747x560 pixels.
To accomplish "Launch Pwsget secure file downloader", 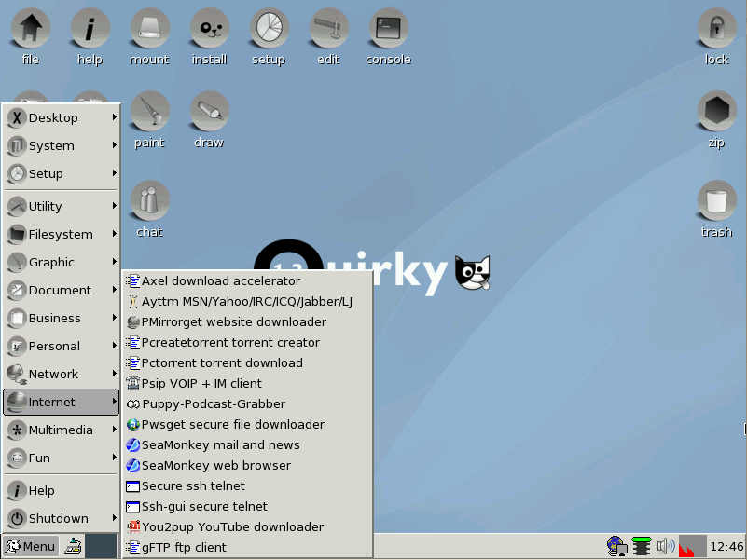I will pos(247,424).
